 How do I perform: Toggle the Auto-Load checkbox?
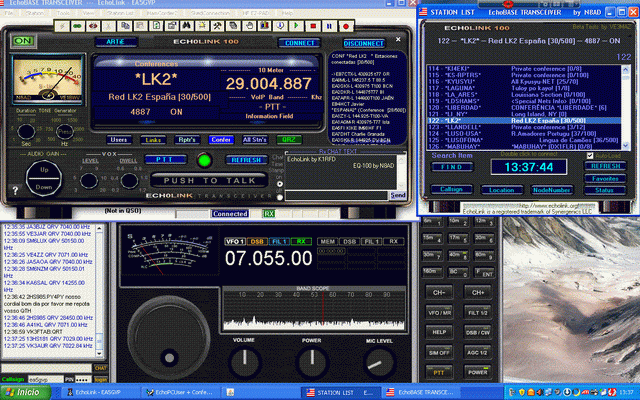[x=590, y=156]
